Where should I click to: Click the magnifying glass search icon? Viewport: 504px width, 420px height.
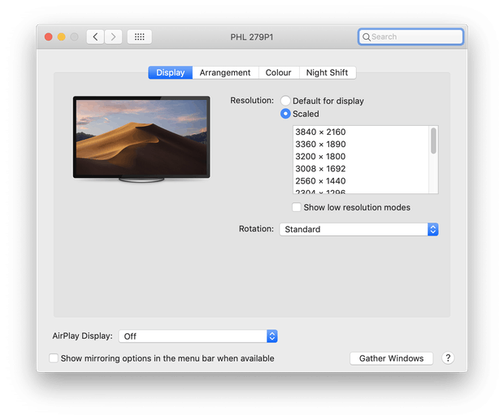point(366,37)
